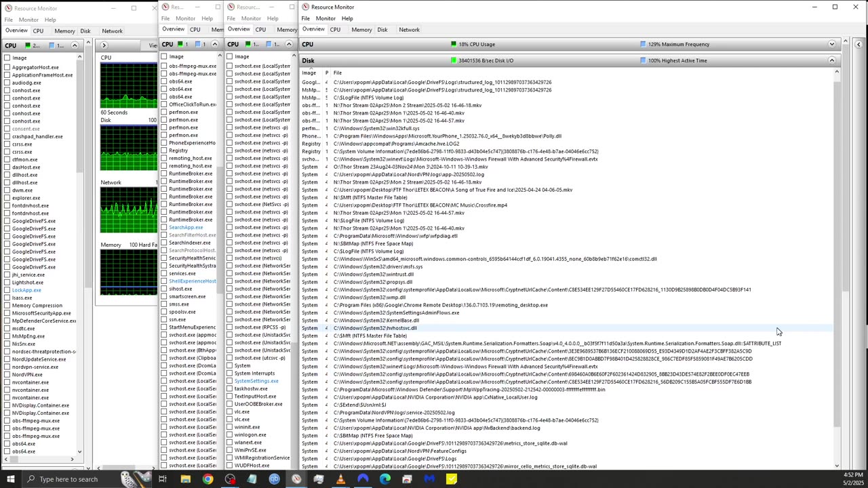Click scroll-down arrow of leftmost process list

pyautogui.click(x=79, y=451)
